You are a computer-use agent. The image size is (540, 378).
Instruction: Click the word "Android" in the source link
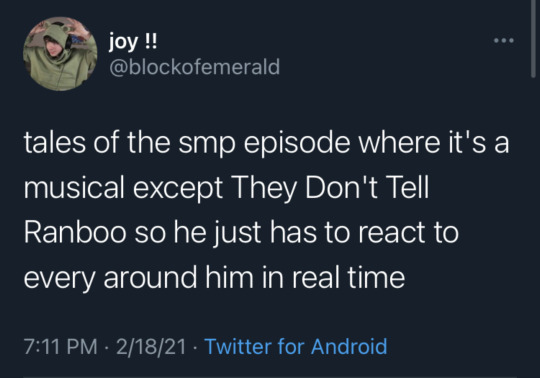coord(349,346)
